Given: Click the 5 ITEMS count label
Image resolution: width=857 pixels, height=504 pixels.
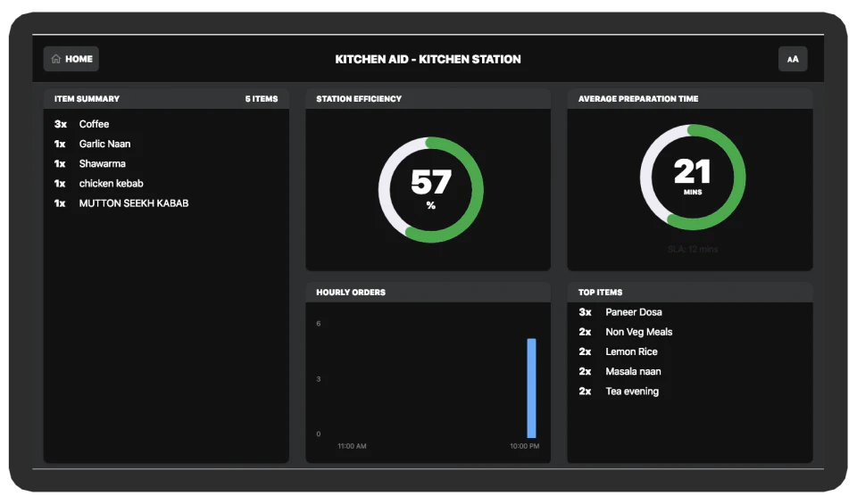Looking at the screenshot, I should coord(262,99).
